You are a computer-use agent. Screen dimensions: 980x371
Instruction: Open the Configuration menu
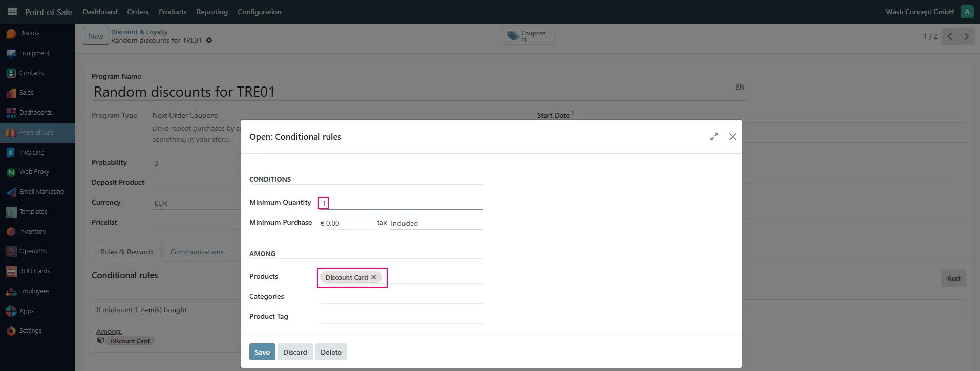(x=259, y=12)
